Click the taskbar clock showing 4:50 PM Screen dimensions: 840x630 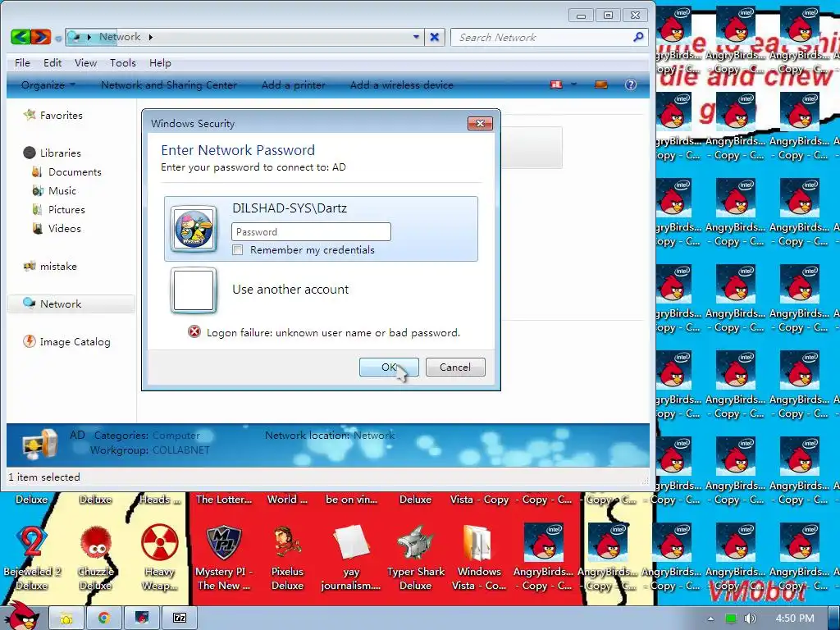795,619
